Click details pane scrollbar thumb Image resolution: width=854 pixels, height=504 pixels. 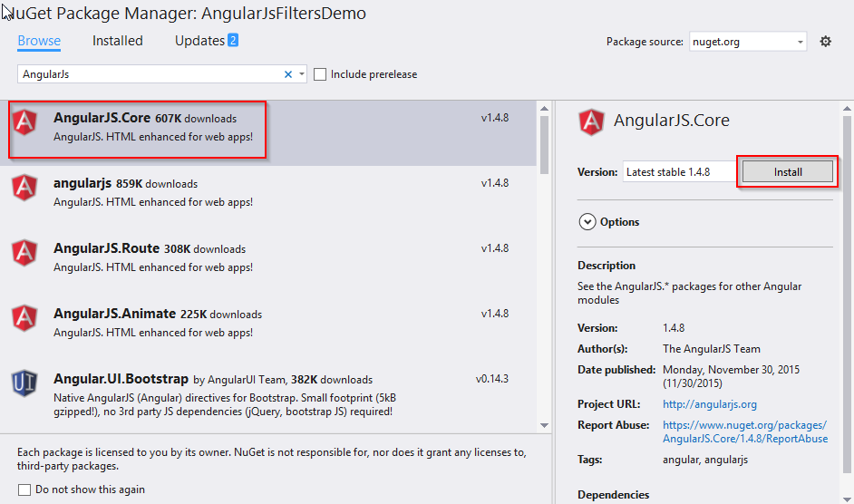tap(847, 295)
